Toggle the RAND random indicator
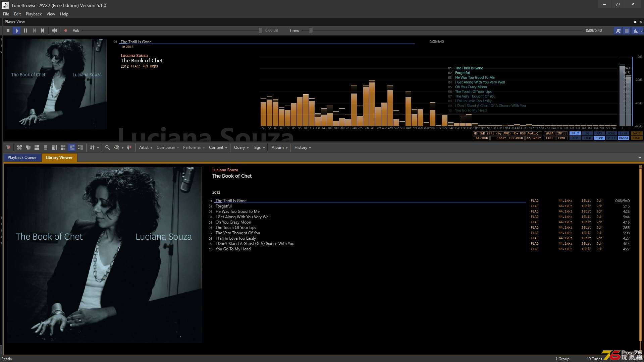The image size is (644, 362). [x=587, y=138]
